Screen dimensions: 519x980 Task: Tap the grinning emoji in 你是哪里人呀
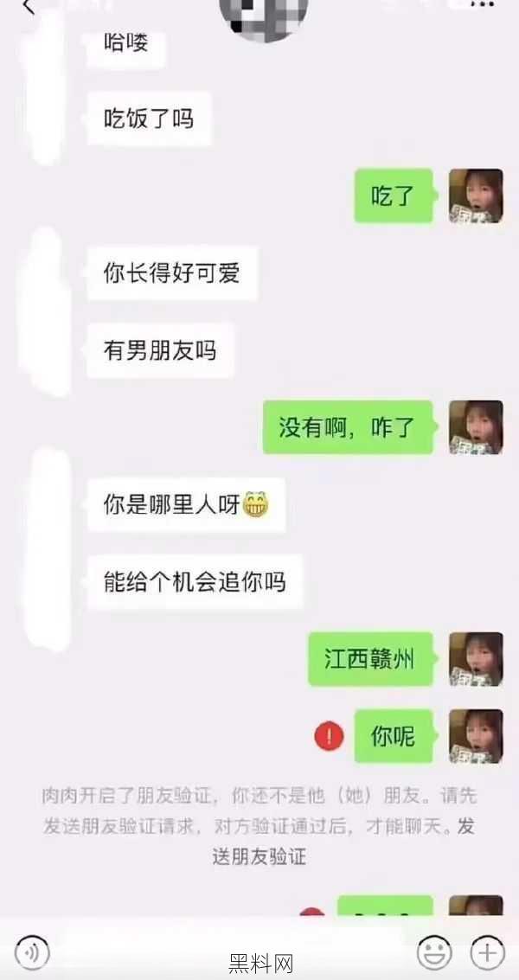pos(256,503)
